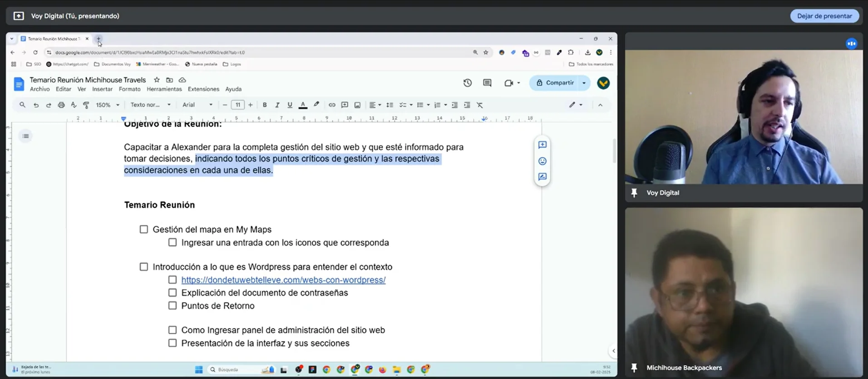Open the 'Texto normal' style dropdown

150,105
